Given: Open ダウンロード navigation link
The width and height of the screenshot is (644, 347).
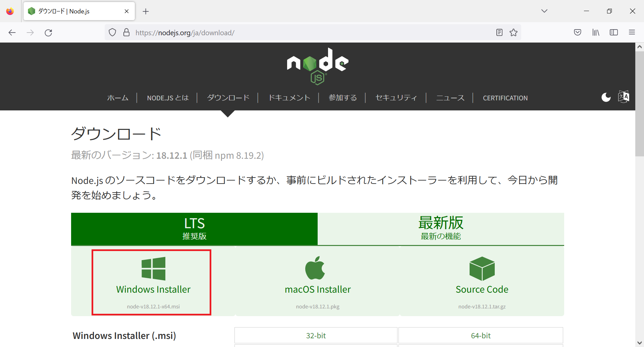Looking at the screenshot, I should click(x=228, y=98).
